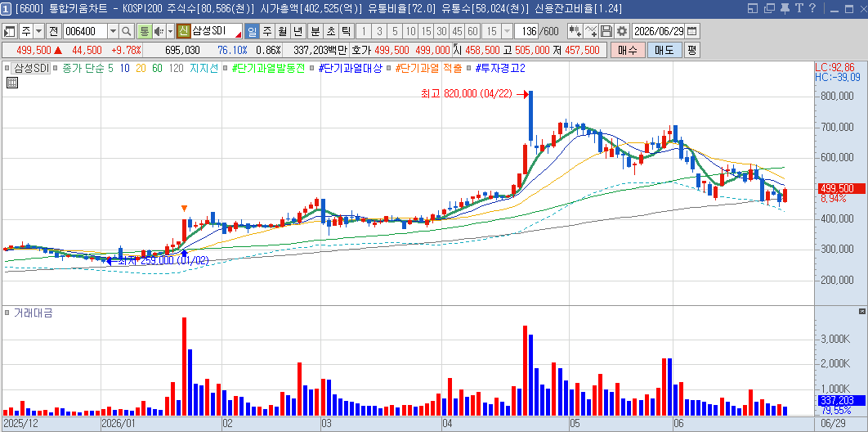
Task: Open stock search with magnifier icon
Action: point(128,31)
